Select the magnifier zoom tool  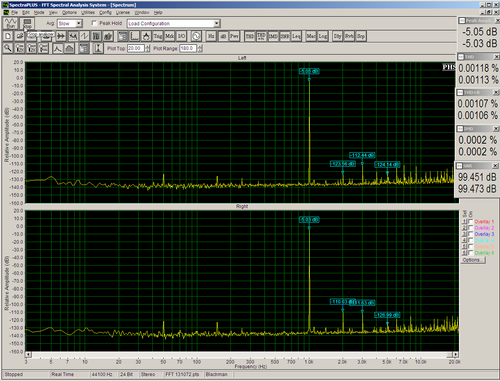tap(8, 48)
